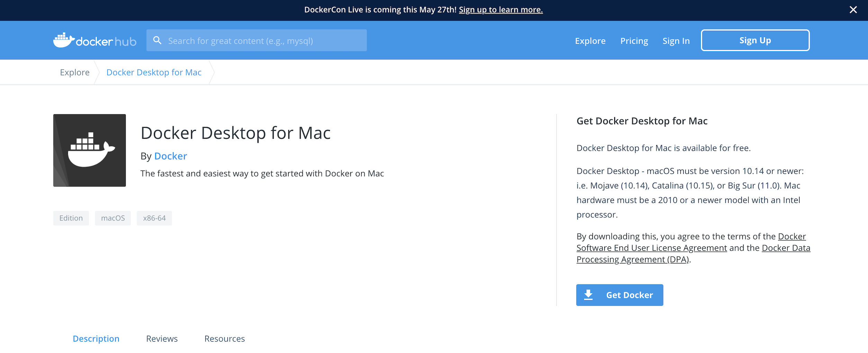Screen dimensions: 868x353
Task: Select the Edition tag
Action: tap(71, 218)
